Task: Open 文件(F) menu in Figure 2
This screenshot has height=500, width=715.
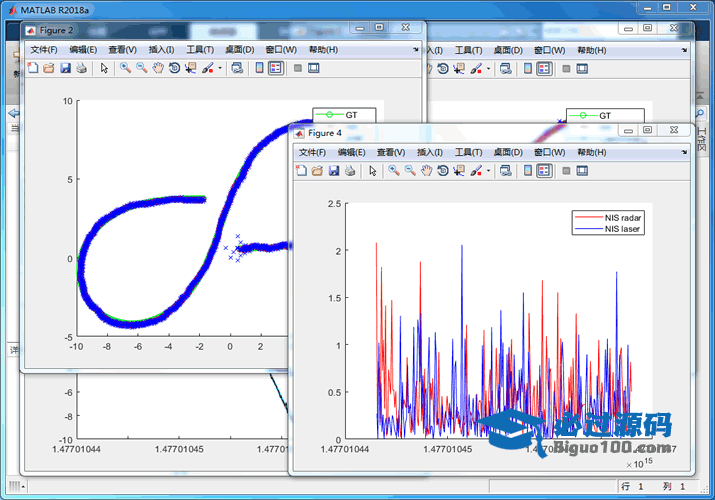Action: point(44,50)
